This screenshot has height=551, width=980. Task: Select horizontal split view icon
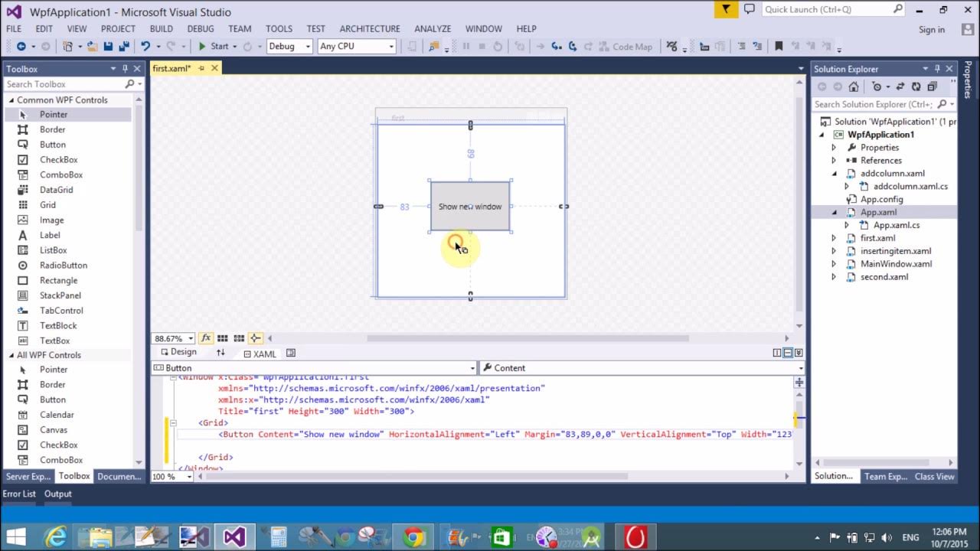pyautogui.click(x=788, y=353)
